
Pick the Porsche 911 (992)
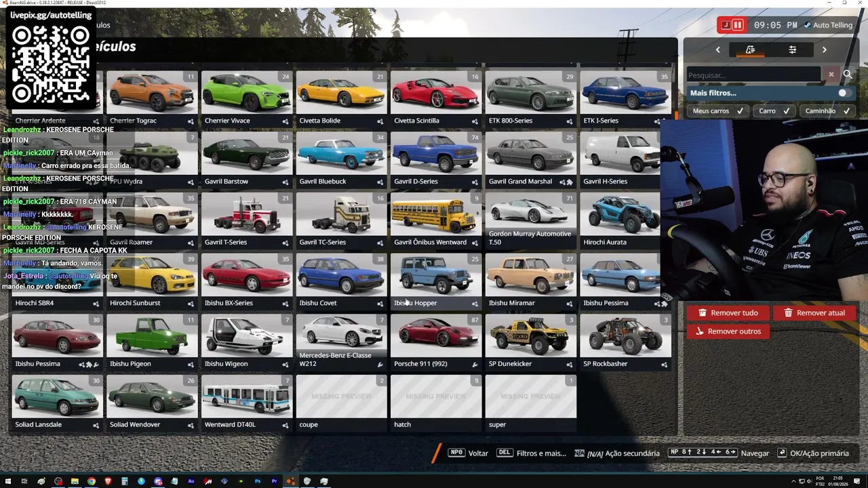(436, 342)
